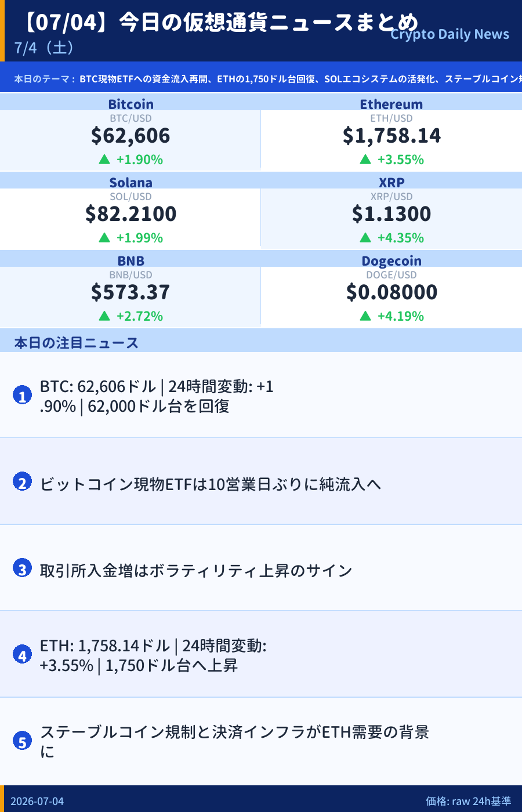This screenshot has width=522, height=812.
Task: Click the number 3 news badge
Action: coord(22,568)
